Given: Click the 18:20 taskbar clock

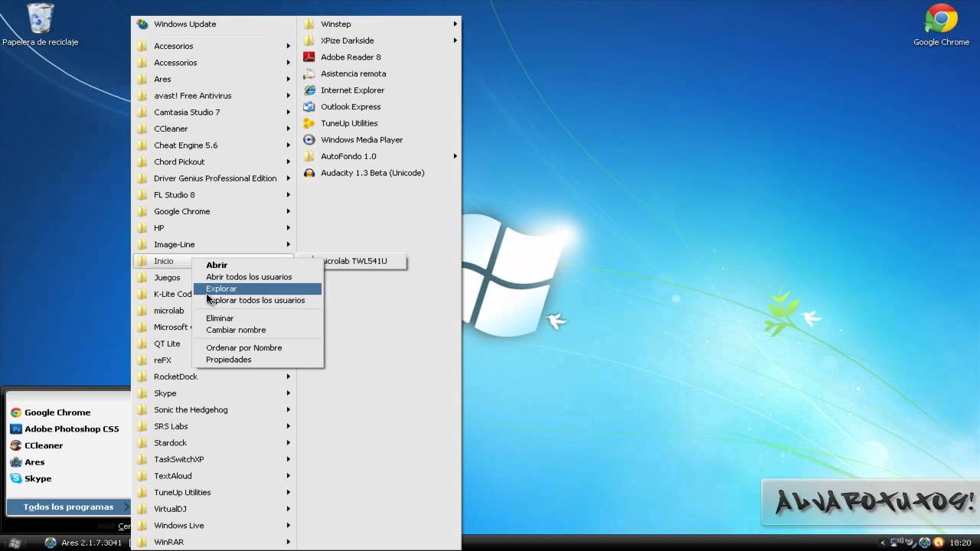Looking at the screenshot, I should tap(959, 543).
